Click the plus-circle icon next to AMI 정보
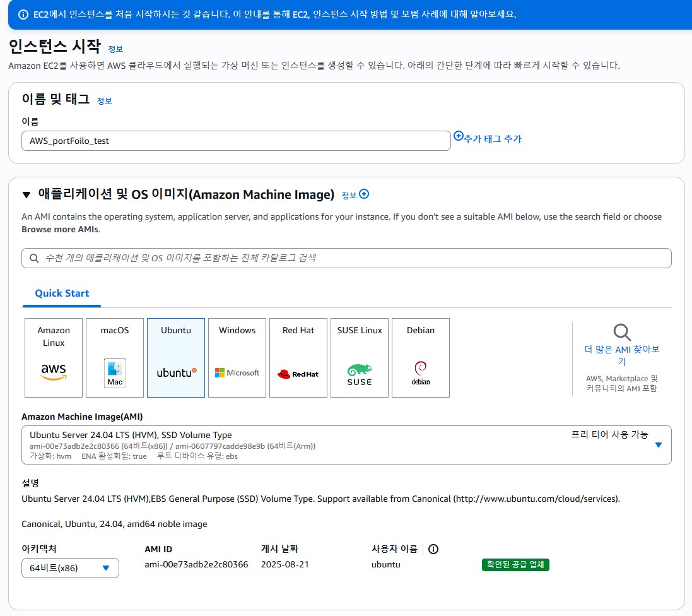Viewport: 692px width, 616px height. click(x=364, y=194)
